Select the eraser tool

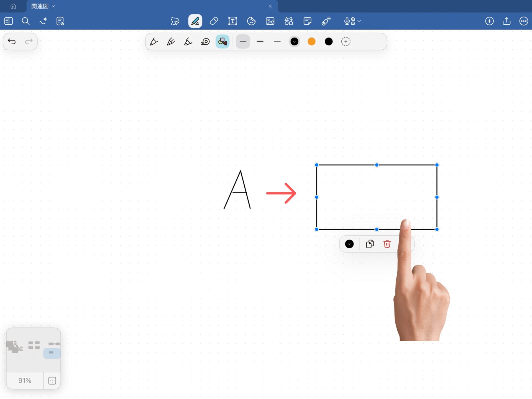[x=214, y=21]
